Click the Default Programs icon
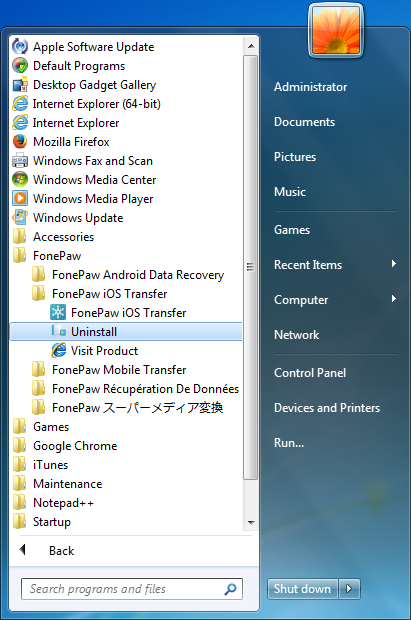The image size is (411, 620). 20,66
